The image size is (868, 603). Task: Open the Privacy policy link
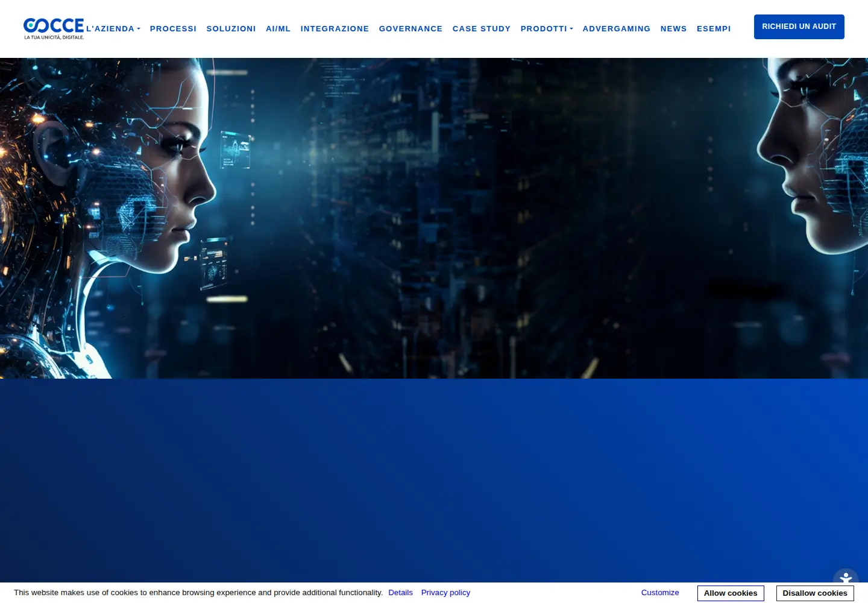coord(445,593)
